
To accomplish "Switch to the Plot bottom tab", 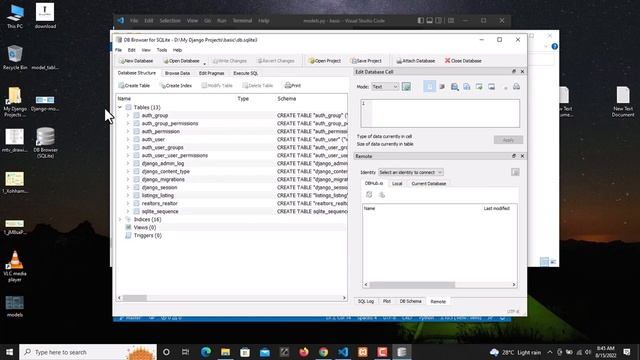I will tap(387, 301).
